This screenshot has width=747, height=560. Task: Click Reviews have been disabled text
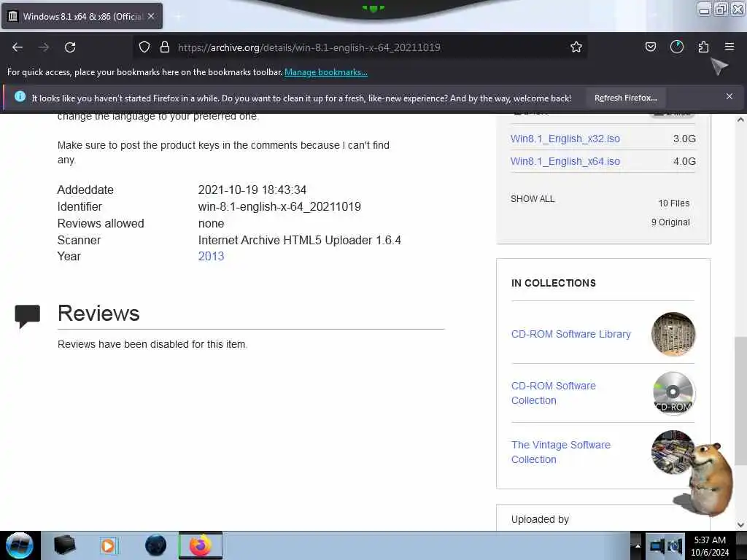152,344
